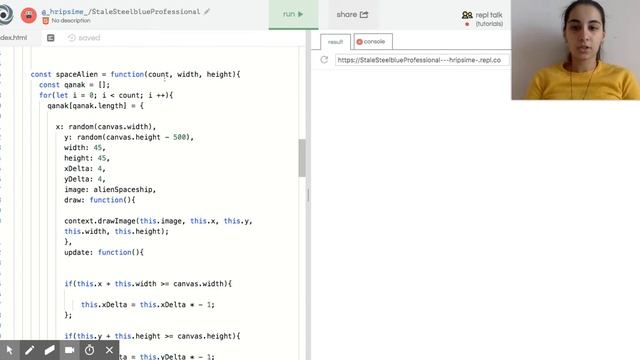The width and height of the screenshot is (640, 360).
Task: Click the 'for(let i = 0' loop line
Action: 106,95
